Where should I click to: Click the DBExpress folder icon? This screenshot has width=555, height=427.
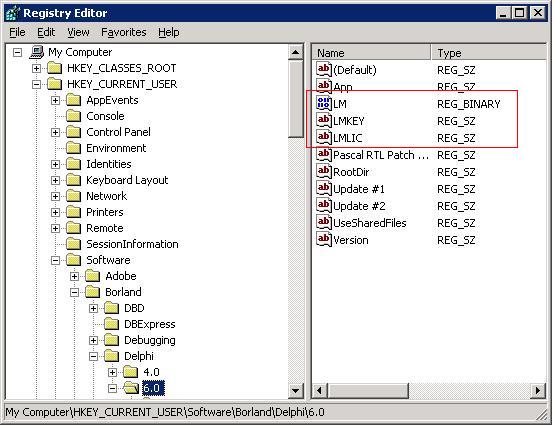[x=112, y=324]
